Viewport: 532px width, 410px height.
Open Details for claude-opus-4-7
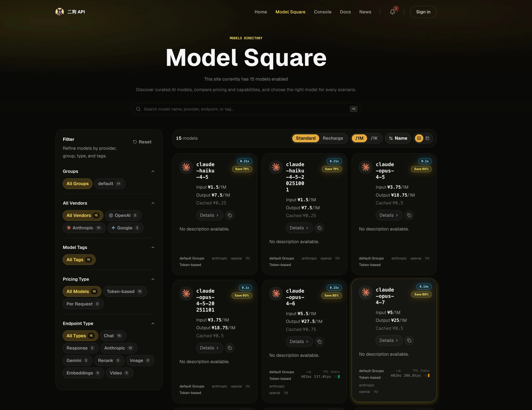pyautogui.click(x=389, y=340)
